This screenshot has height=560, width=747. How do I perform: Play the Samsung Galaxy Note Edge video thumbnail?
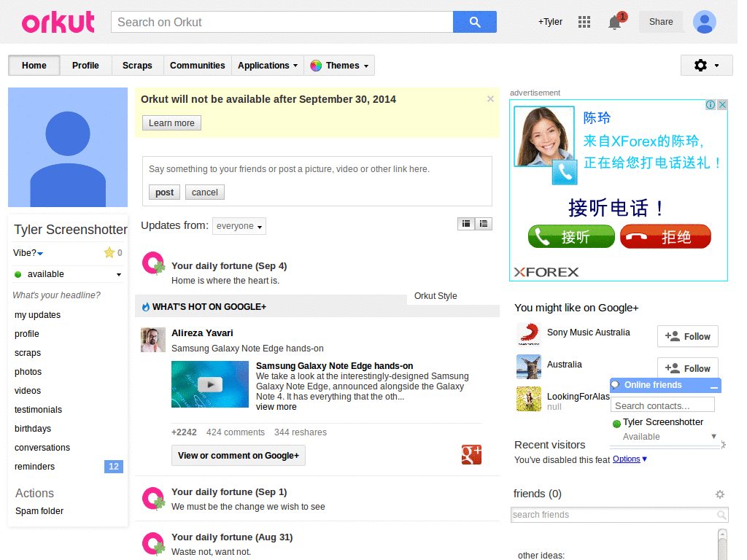point(210,384)
